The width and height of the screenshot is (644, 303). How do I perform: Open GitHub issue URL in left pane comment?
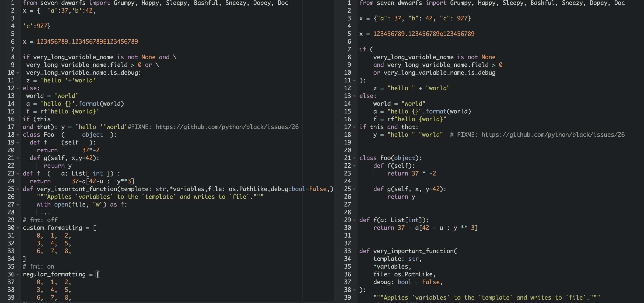point(227,127)
